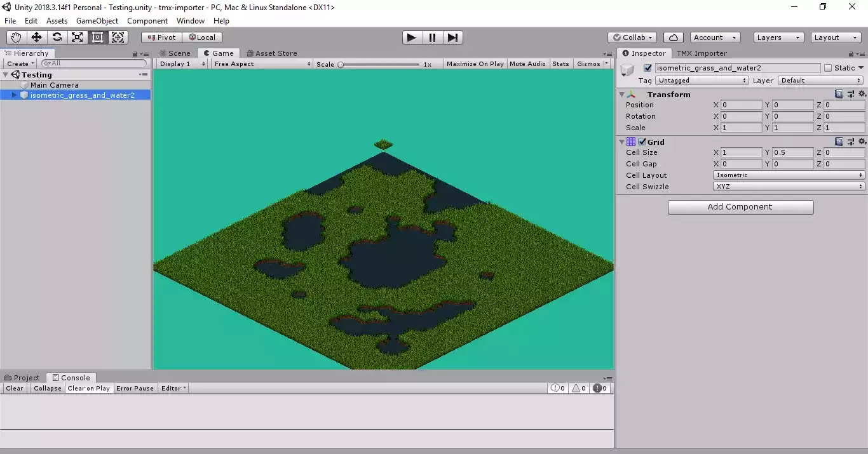Image resolution: width=868 pixels, height=454 pixels.
Task: Disable the Grid component checkbox
Action: [x=642, y=142]
